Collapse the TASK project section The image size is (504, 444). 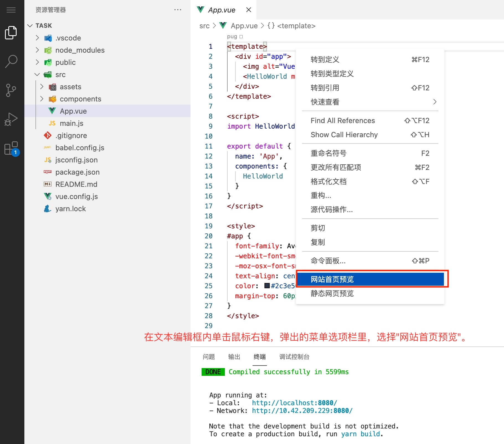[30, 25]
